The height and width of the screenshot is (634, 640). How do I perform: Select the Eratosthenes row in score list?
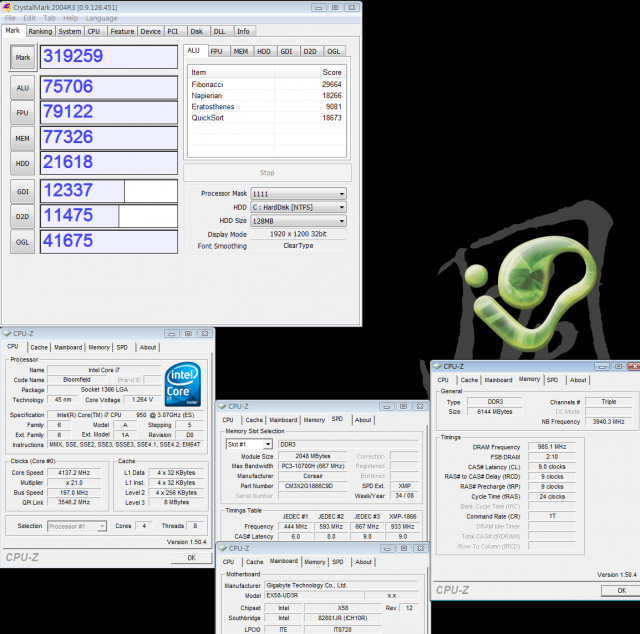click(267, 107)
